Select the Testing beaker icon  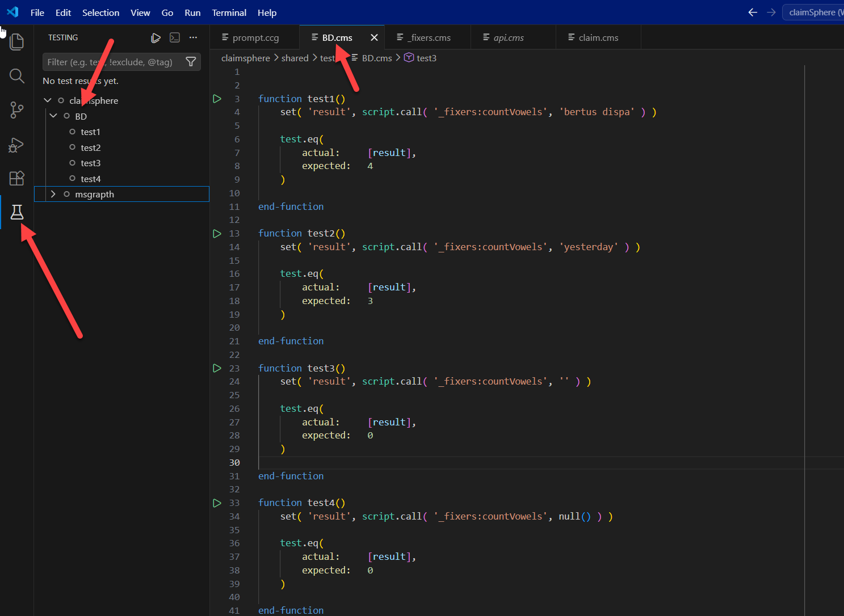point(17,212)
